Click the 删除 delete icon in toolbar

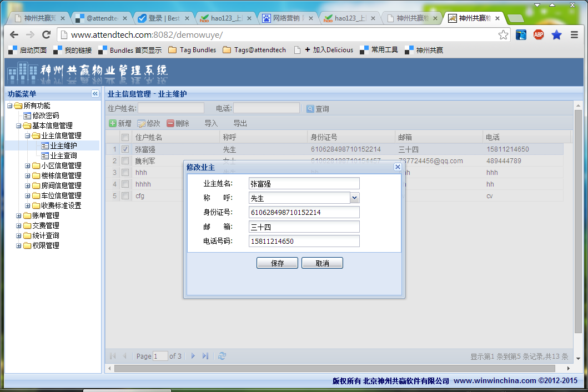pyautogui.click(x=170, y=123)
